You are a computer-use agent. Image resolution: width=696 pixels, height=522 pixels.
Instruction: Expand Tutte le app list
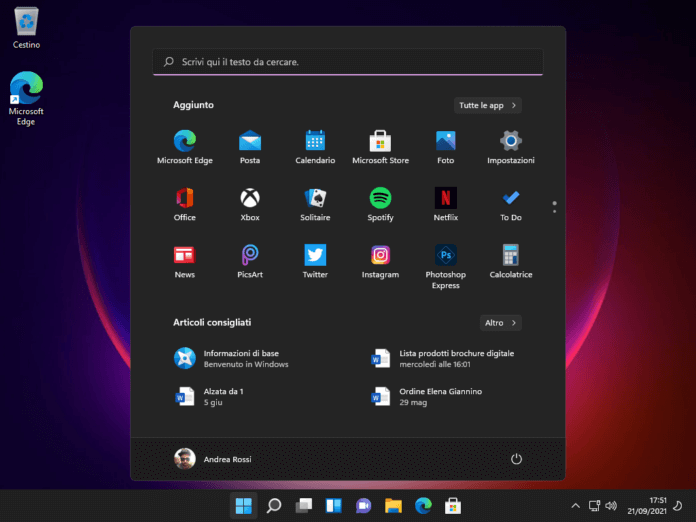tap(487, 105)
